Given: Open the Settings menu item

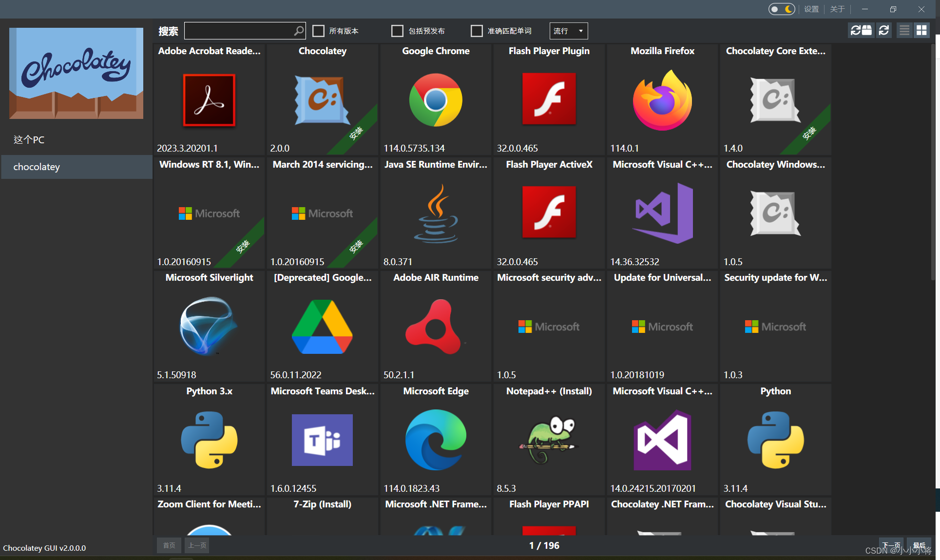Looking at the screenshot, I should click(x=811, y=9).
